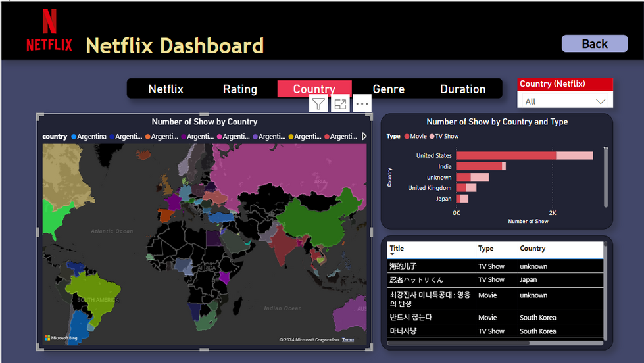The height and width of the screenshot is (363, 644).
Task: Click 'Number of Show by Country and Type' title
Action: 497,122
